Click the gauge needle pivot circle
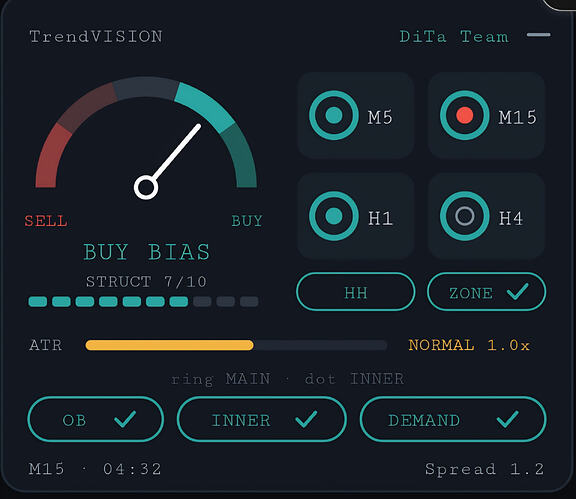Screen dimensions: 576x499 tap(146, 187)
